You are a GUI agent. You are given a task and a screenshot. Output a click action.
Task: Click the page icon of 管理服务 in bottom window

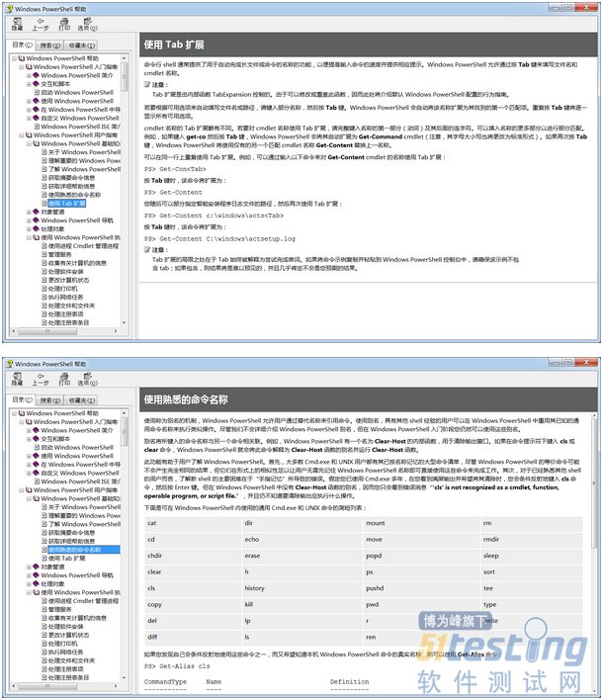point(44,609)
